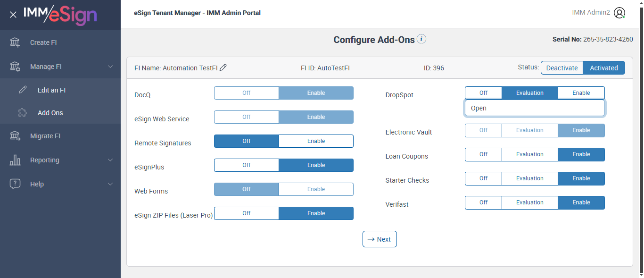Open the DropSpot type dropdown
Screen dimensions: 644x278
(535, 108)
